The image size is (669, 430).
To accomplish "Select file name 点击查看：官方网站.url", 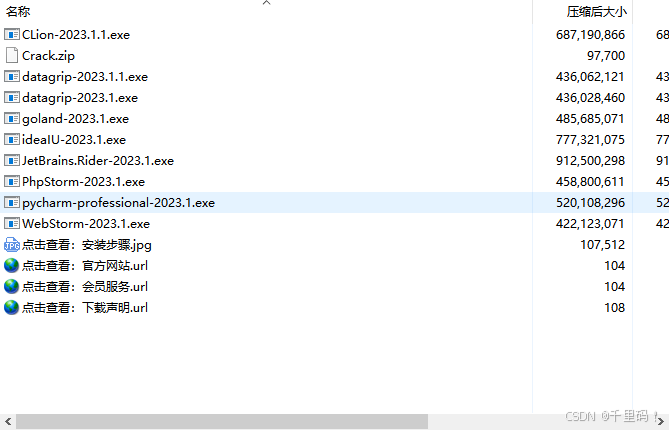I will 85,266.
